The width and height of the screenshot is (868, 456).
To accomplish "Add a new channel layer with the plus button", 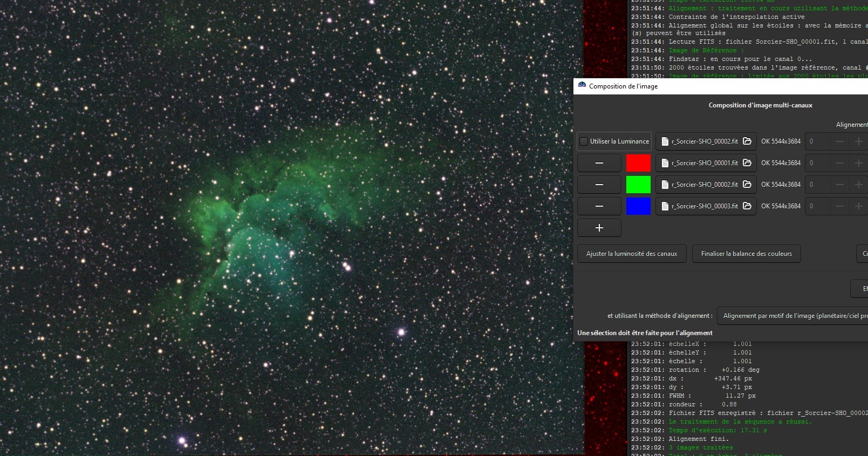I will pyautogui.click(x=599, y=228).
